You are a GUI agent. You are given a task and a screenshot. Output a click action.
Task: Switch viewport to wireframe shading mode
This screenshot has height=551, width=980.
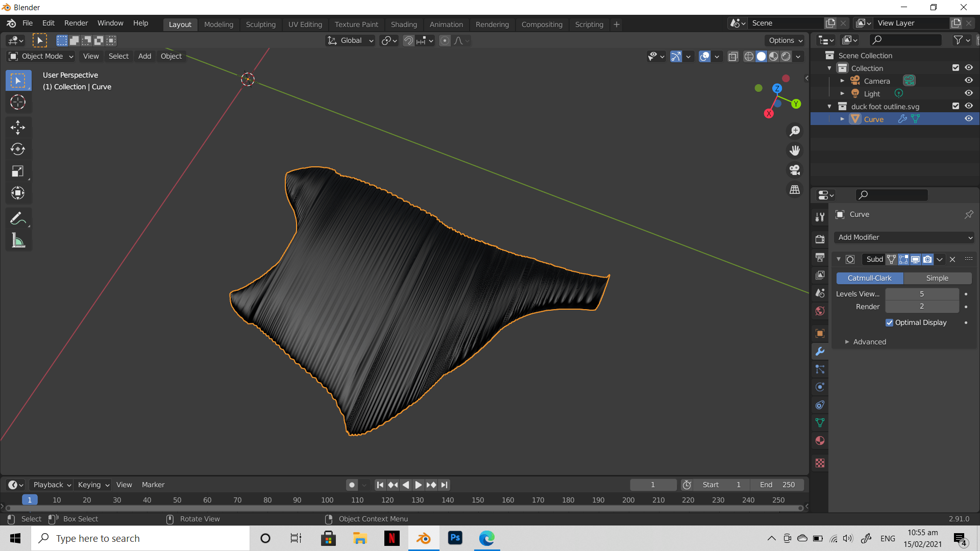pos(748,57)
